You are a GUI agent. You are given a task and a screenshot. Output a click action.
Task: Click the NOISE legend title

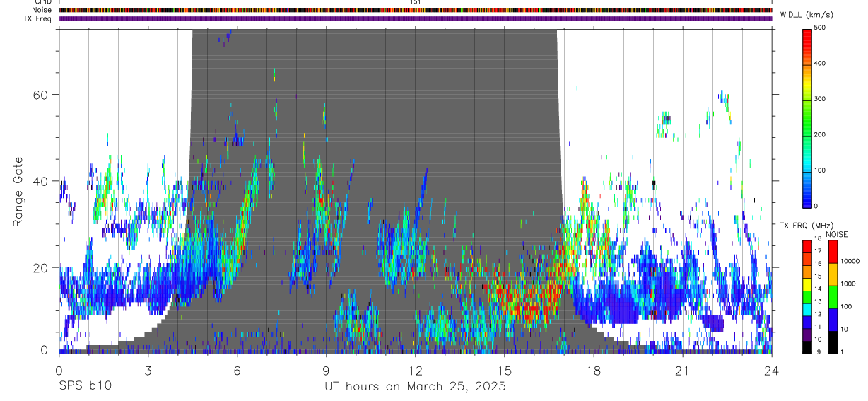click(836, 234)
